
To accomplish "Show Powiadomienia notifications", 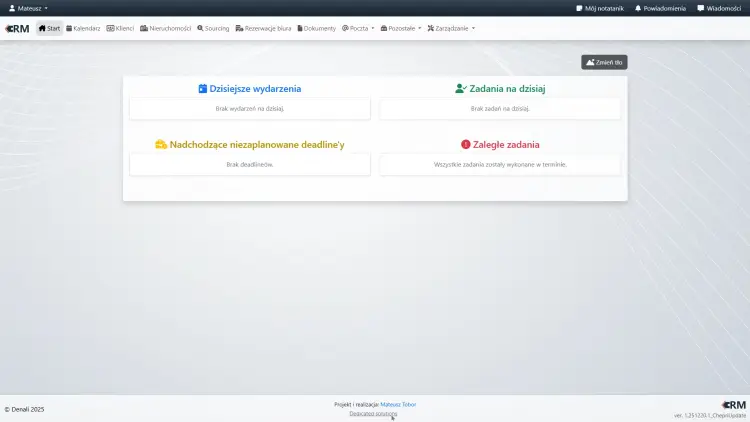I will [662, 7].
